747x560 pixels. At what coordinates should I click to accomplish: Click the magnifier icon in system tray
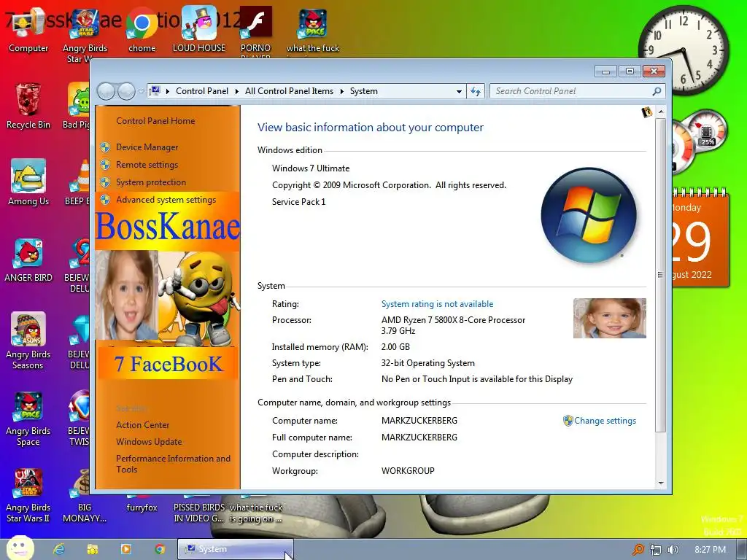click(638, 550)
